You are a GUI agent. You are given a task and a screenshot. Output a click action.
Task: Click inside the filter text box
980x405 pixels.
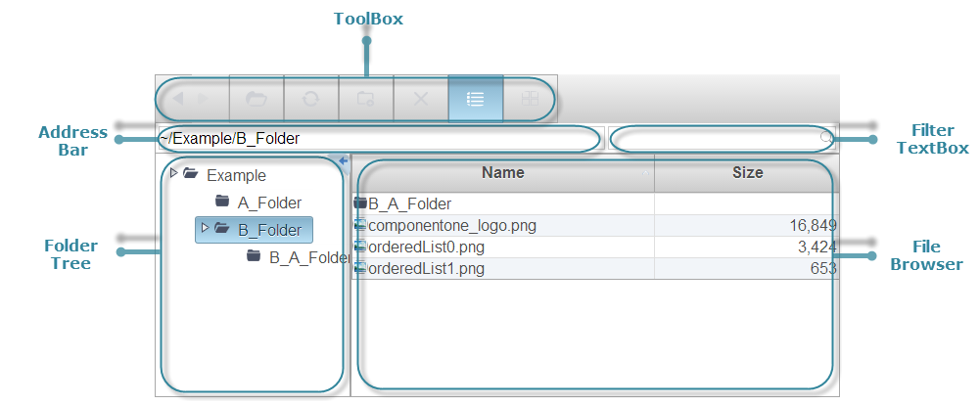pyautogui.click(x=715, y=139)
